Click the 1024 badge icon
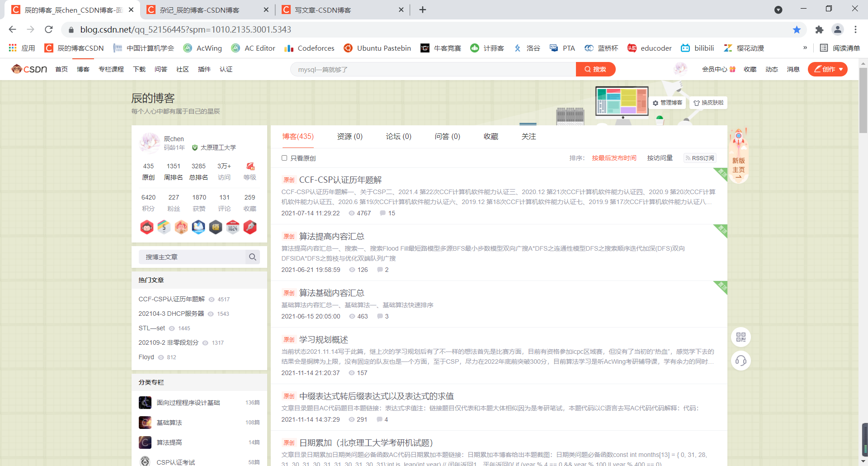 pyautogui.click(x=233, y=227)
